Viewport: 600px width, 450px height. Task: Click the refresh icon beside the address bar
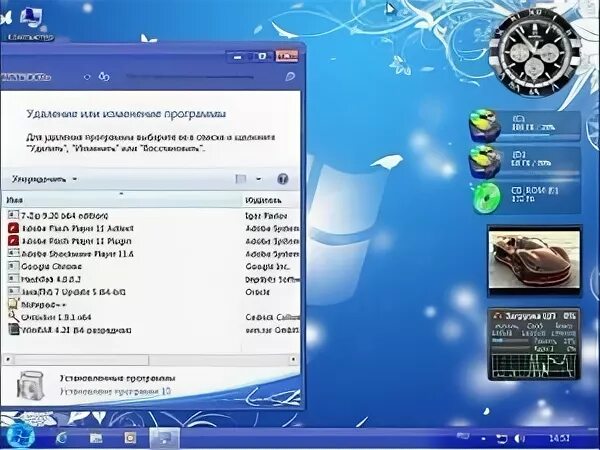(104, 77)
